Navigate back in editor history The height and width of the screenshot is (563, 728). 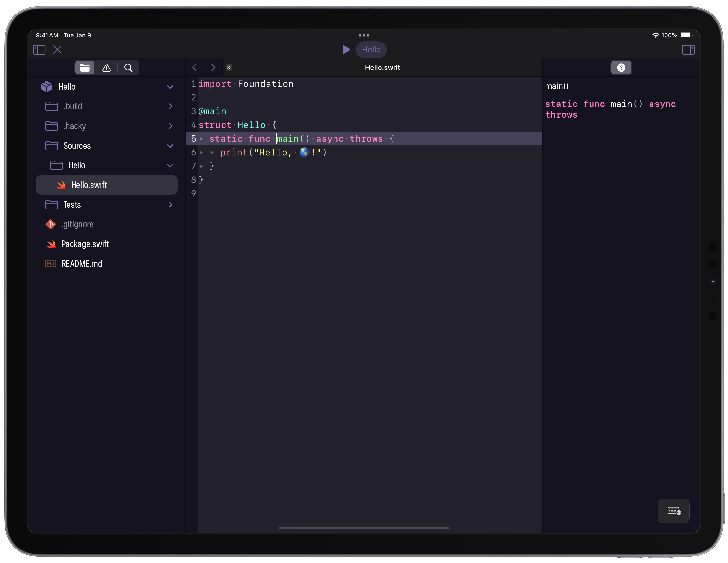click(x=194, y=67)
